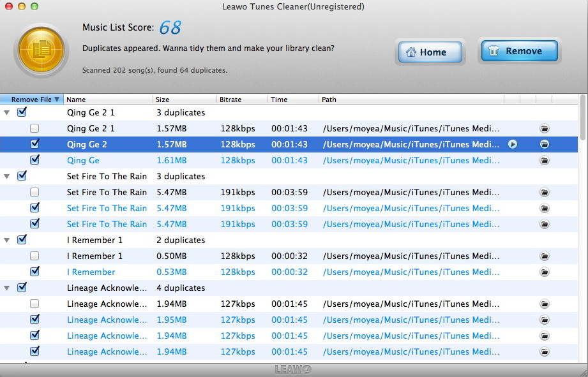This screenshot has height=377, width=588.
Task: Uncheck the Lineage 1.95MB row checkbox
Action: 35,320
